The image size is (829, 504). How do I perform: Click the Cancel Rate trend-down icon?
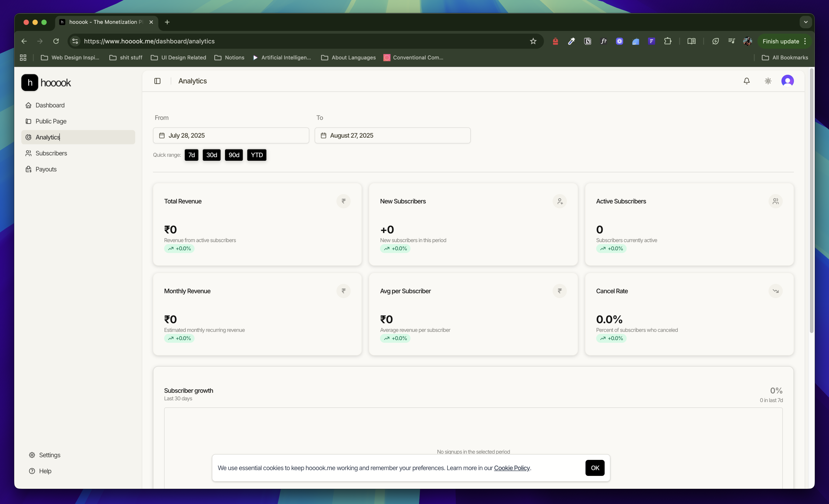click(x=775, y=291)
